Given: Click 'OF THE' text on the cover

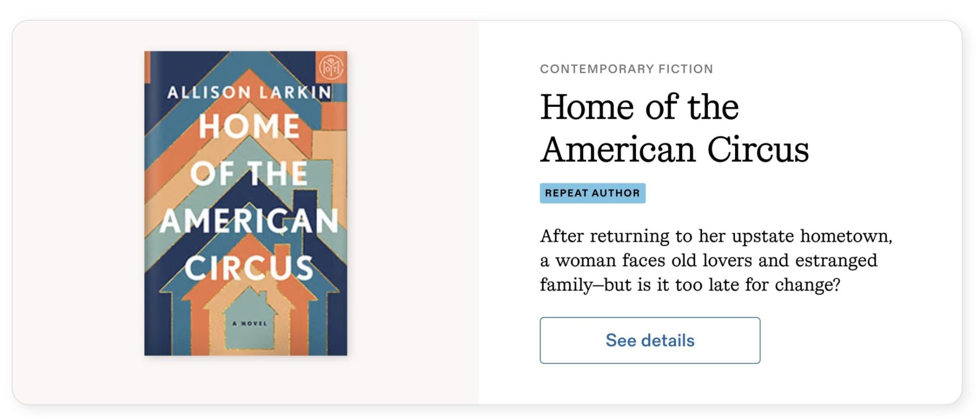Looking at the screenshot, I should click(x=250, y=173).
